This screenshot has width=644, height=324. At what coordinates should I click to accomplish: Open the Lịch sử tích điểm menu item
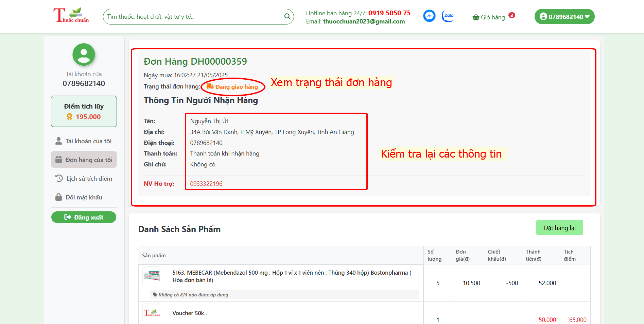coord(89,178)
